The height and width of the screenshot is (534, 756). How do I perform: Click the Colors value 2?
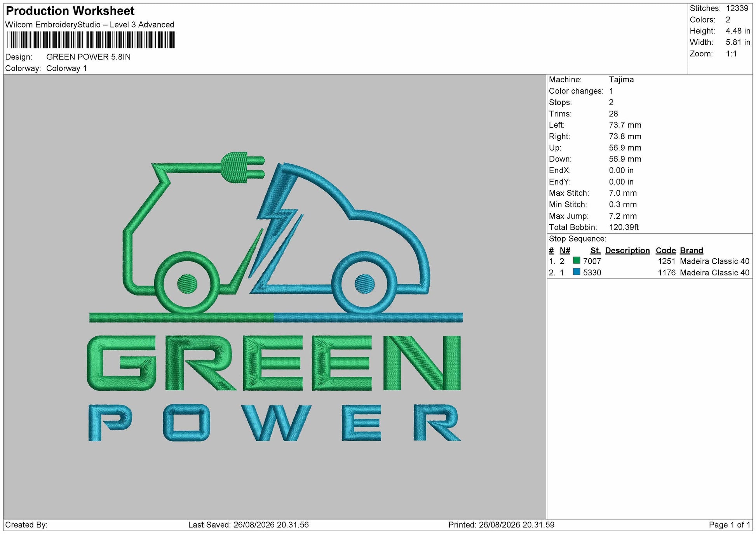728,20
